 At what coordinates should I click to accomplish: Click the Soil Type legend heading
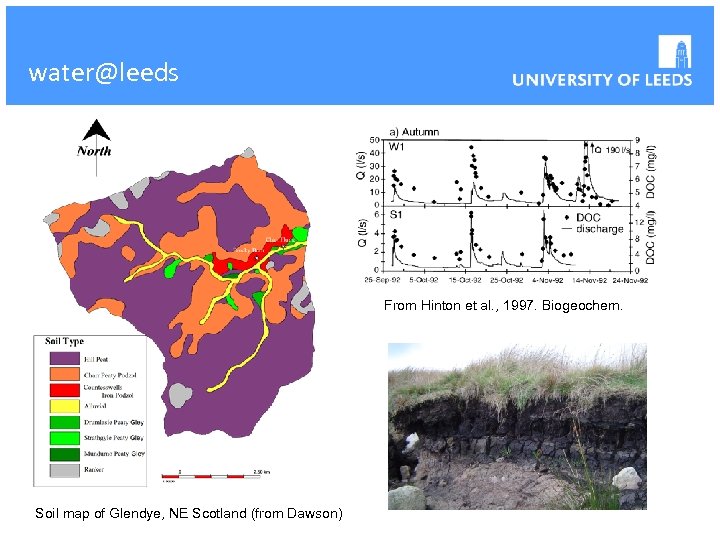[64, 341]
